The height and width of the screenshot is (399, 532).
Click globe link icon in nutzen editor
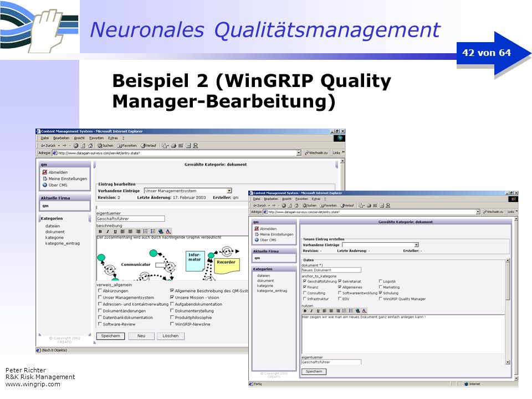[357, 311]
